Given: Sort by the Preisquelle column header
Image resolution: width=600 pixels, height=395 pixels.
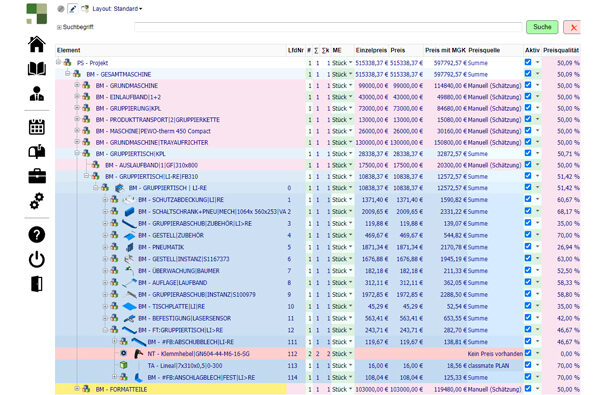Looking at the screenshot, I should point(484,50).
